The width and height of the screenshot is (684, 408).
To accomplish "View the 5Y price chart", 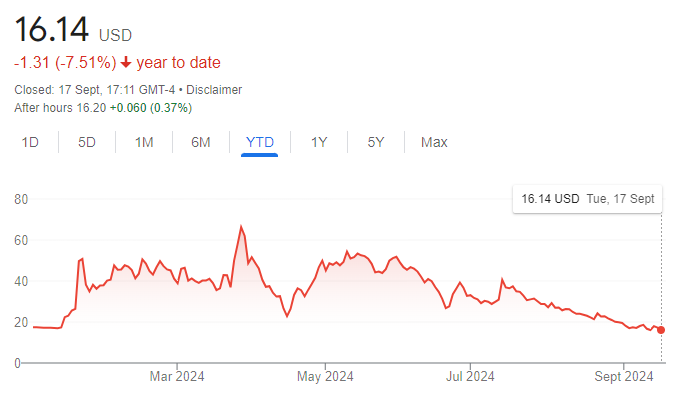I will (x=376, y=142).
